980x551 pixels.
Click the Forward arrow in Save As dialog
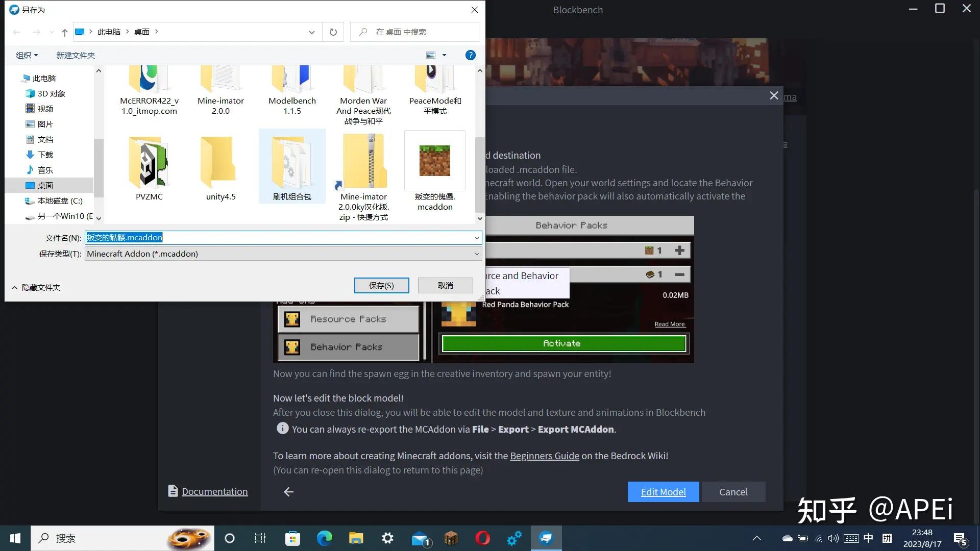[x=36, y=32]
